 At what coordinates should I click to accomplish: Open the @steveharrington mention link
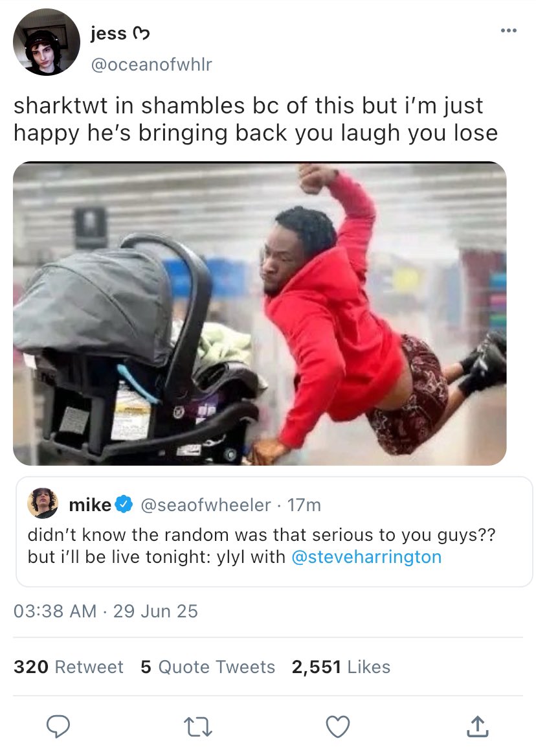coord(366,556)
